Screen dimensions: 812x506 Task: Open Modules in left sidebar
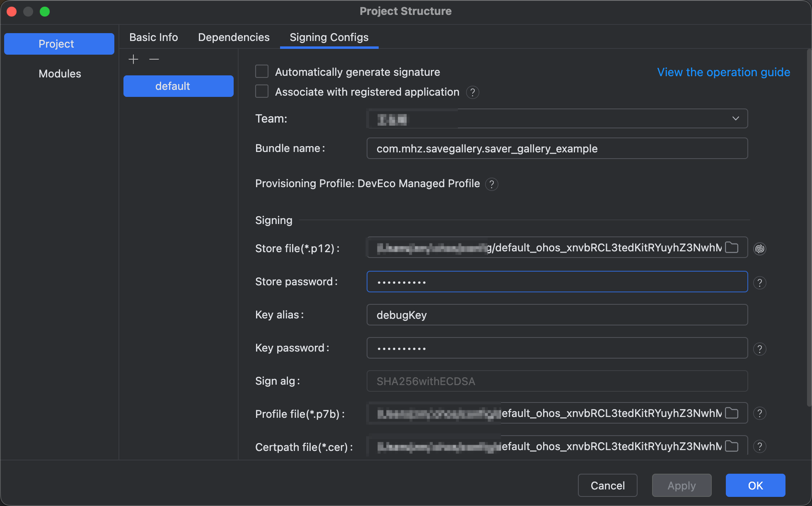tap(59, 74)
